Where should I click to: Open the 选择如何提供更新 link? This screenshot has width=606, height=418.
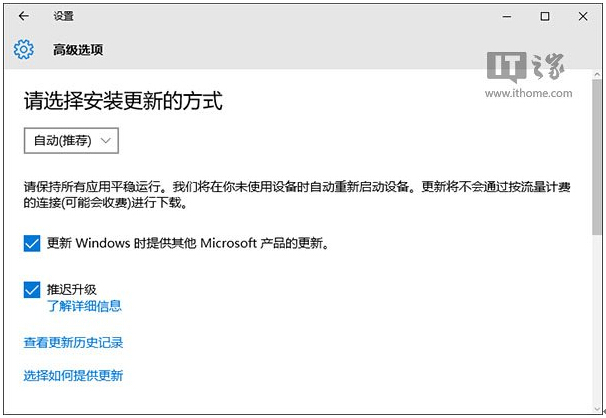click(x=73, y=376)
